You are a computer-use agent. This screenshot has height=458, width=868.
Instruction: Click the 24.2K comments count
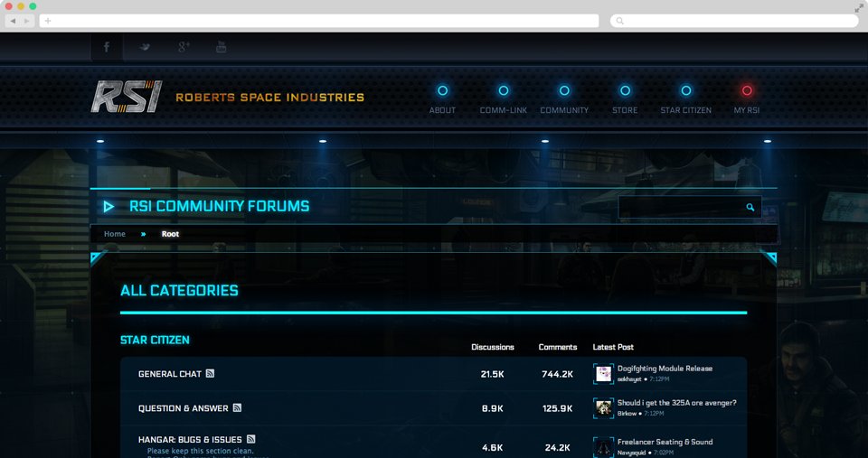(558, 448)
